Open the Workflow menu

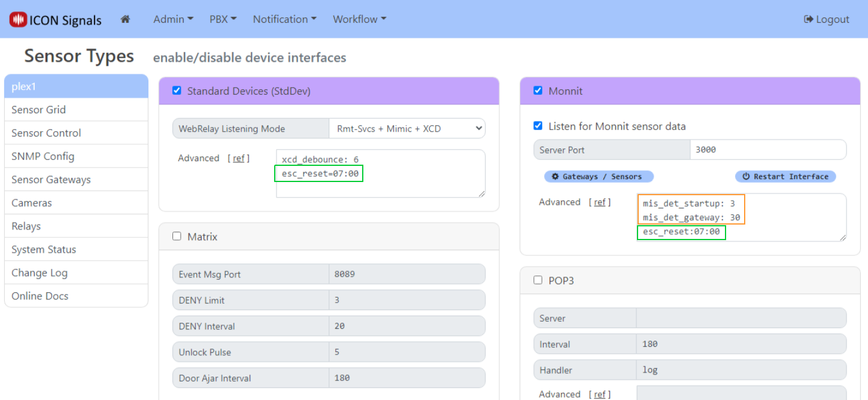tap(359, 19)
